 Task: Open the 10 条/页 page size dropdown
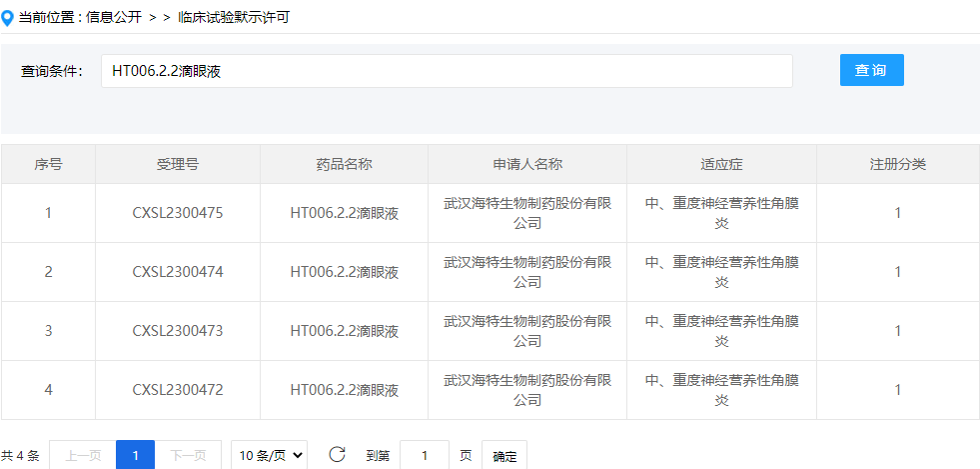(x=272, y=456)
